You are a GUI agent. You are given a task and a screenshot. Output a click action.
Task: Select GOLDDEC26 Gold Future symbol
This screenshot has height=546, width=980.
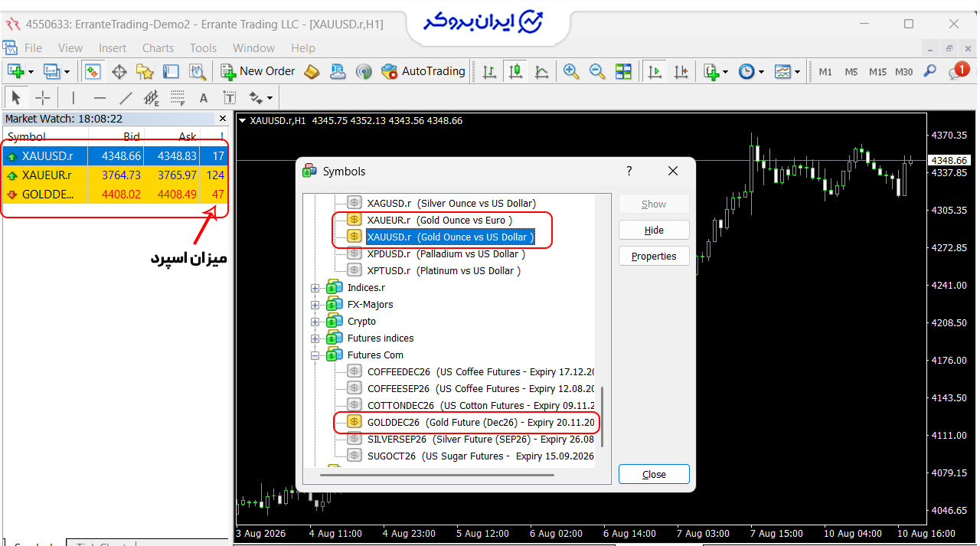pos(471,422)
